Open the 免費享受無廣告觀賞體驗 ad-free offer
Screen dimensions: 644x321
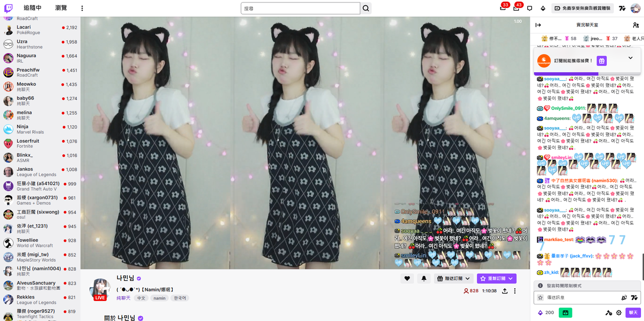583,8
